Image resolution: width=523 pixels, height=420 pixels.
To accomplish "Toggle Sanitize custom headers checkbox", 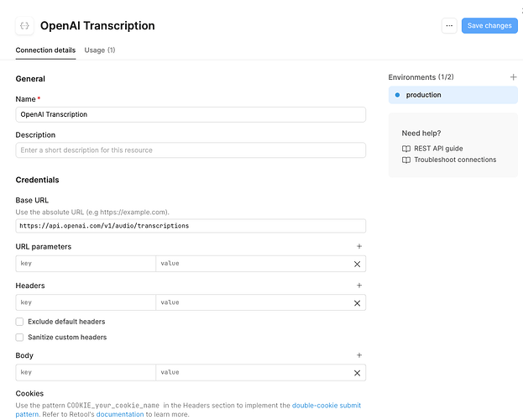I will 19,338.
